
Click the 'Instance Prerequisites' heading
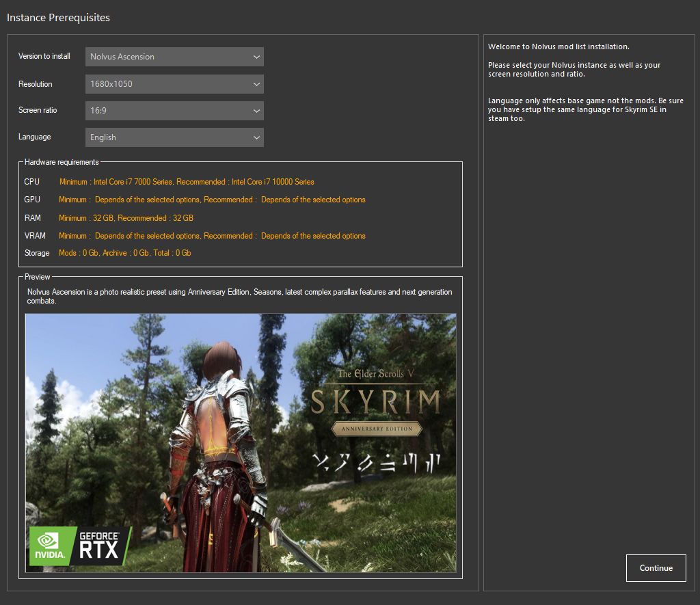(58, 18)
